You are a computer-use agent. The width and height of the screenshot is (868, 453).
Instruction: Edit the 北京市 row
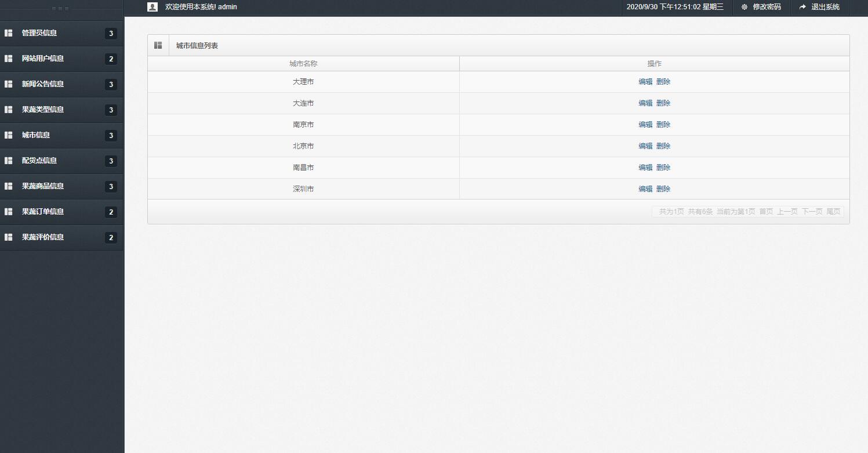[645, 146]
